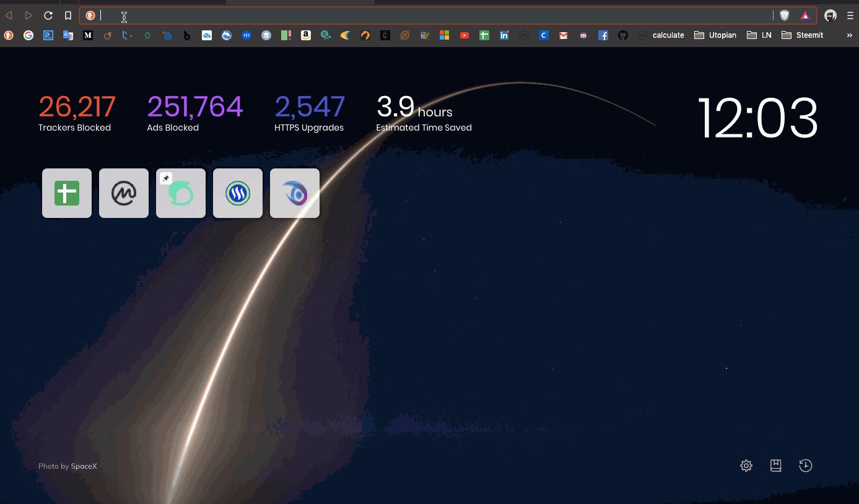The width and height of the screenshot is (859, 504).
Task: Open the DuckDuckGo bookmark in bookmarks bar
Action: 9,35
